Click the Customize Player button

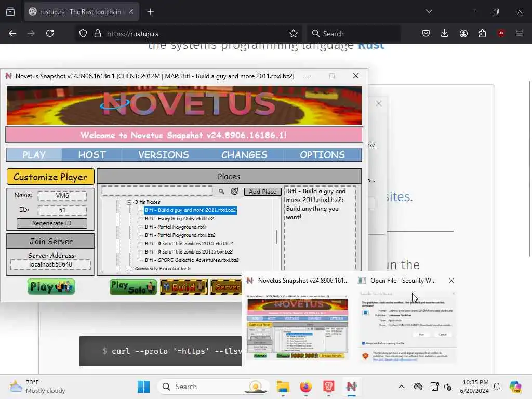[50, 177]
